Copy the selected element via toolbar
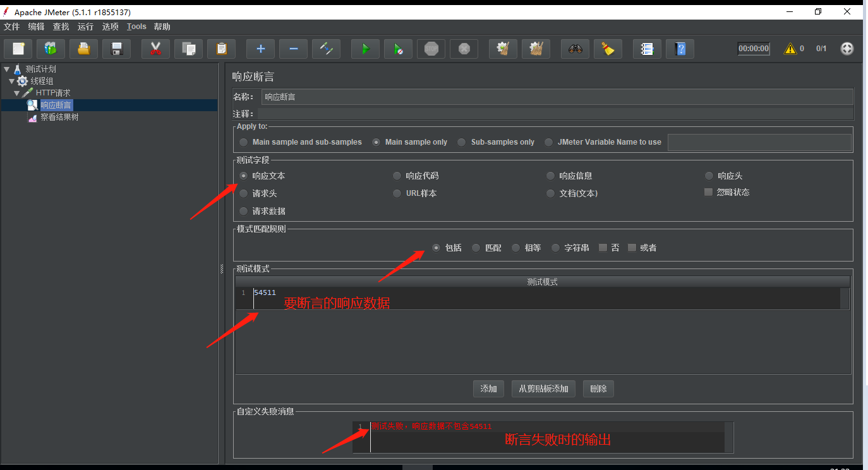Image resolution: width=868 pixels, height=470 pixels. (x=188, y=49)
